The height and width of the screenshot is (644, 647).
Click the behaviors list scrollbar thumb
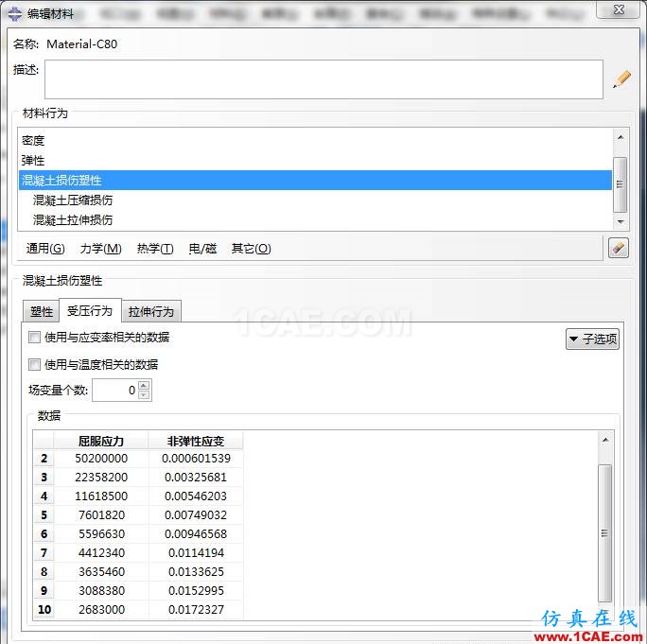point(620,184)
